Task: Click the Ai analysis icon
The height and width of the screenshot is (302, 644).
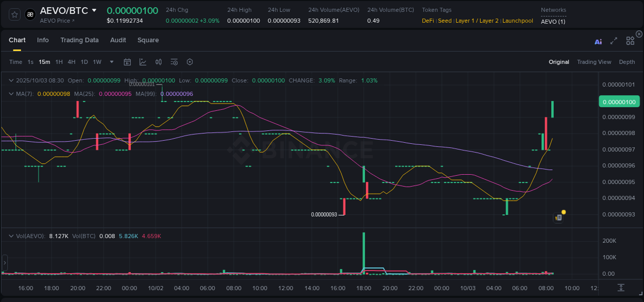Action: pos(598,41)
